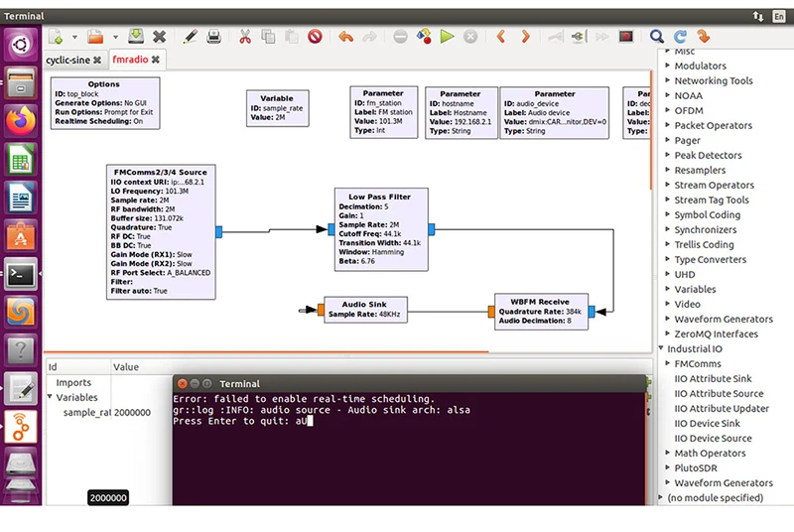Select the Low Pass Filter block
This screenshot has height=532, width=794.
tap(381, 229)
